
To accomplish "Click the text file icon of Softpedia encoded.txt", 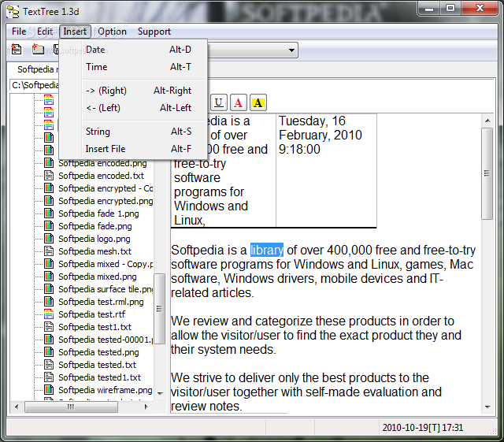I will click(49, 176).
